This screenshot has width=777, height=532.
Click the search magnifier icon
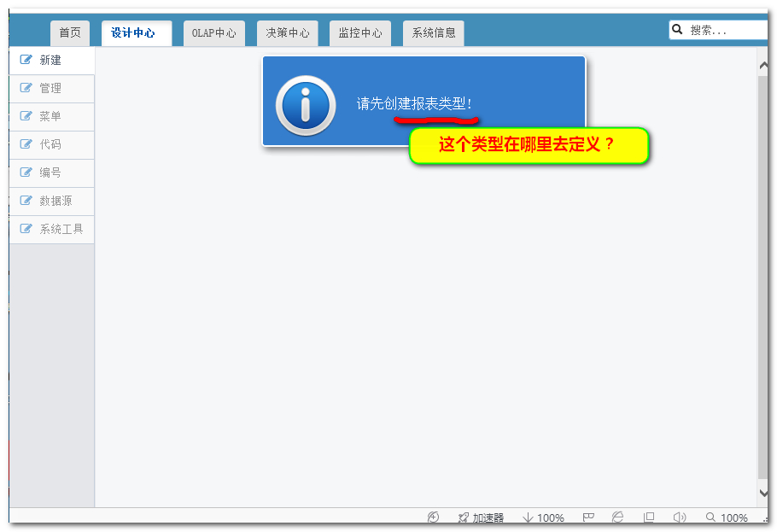[x=677, y=30]
